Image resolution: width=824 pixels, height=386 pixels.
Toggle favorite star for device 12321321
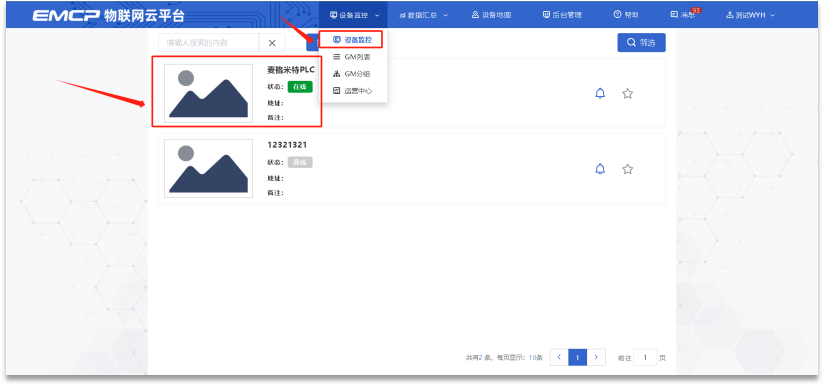(x=627, y=169)
